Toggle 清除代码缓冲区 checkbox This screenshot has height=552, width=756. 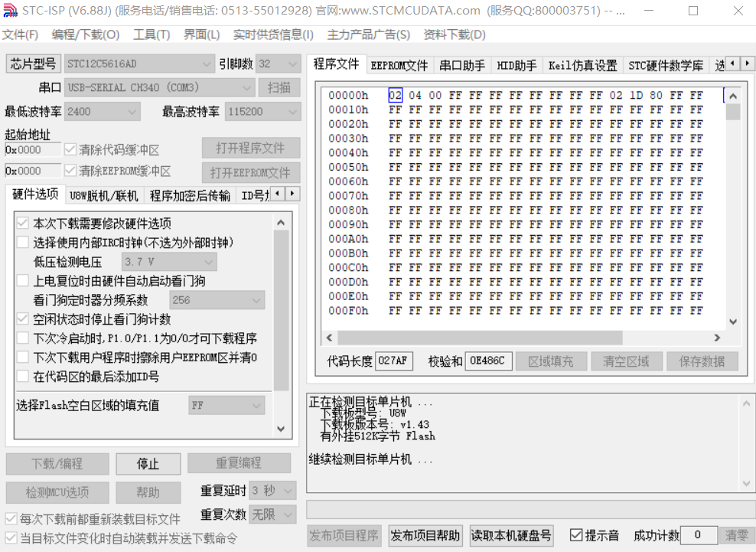(70, 149)
